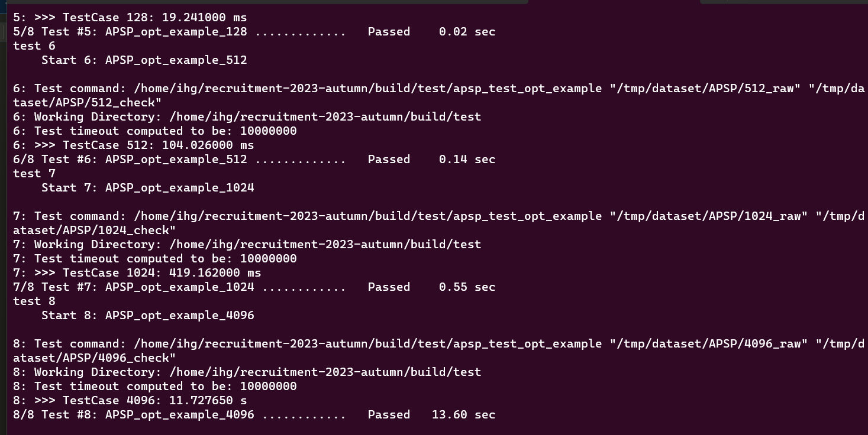This screenshot has height=435, width=868.
Task: Click the 0.14 sec duration text
Action: coord(467,159)
